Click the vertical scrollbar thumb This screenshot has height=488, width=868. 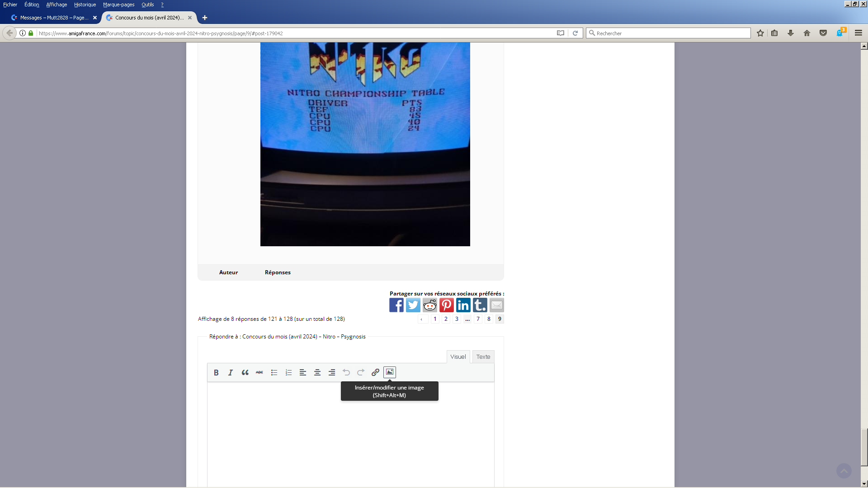click(x=864, y=447)
